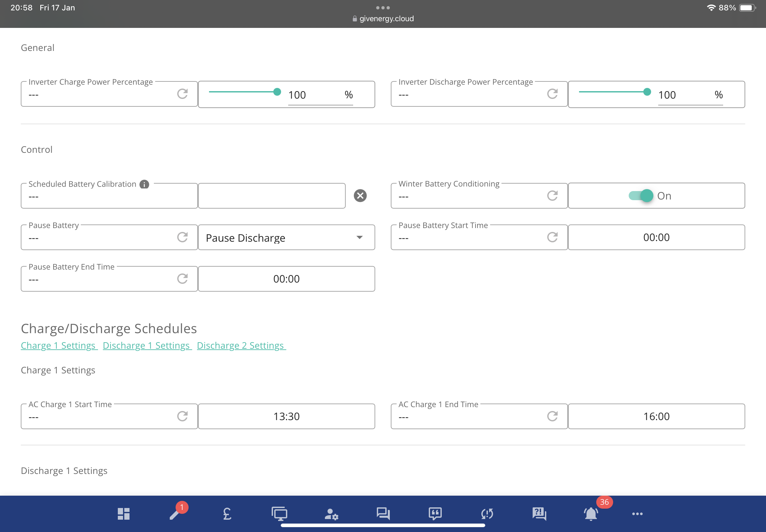Refresh the Inverter Charge Power Percentage value
Screen dimensions: 766x532
pyautogui.click(x=182, y=94)
